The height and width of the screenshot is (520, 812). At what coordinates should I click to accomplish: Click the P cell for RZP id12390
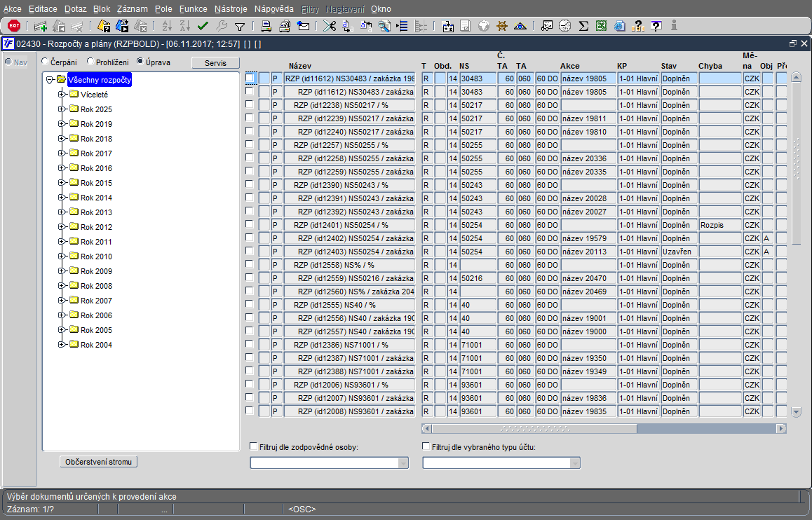coord(276,185)
